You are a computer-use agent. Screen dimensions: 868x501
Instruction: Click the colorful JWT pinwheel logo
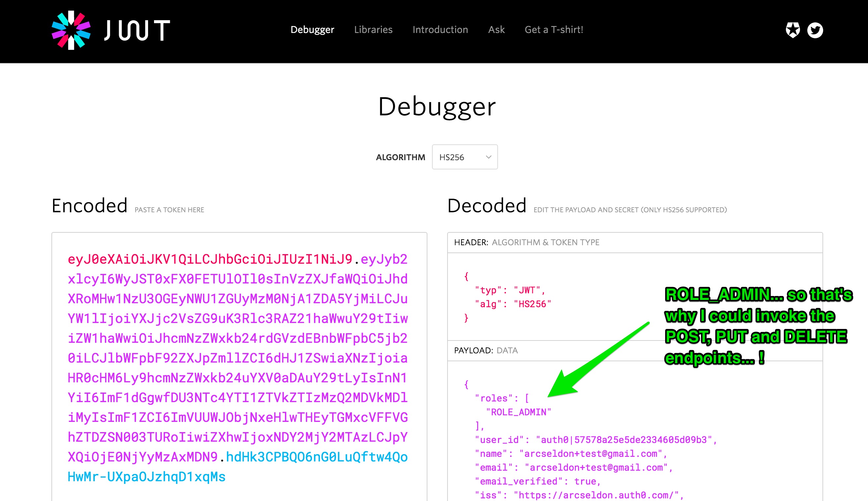tap(71, 30)
